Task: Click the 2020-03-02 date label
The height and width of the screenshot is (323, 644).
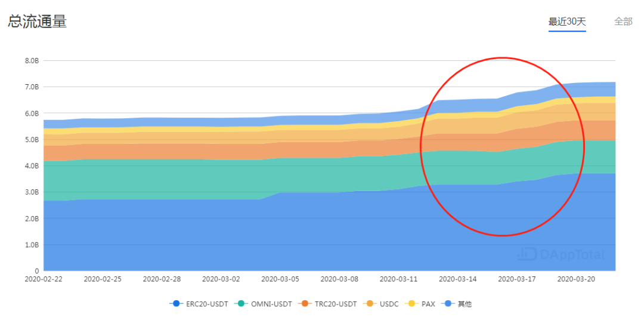Action: pos(221,279)
